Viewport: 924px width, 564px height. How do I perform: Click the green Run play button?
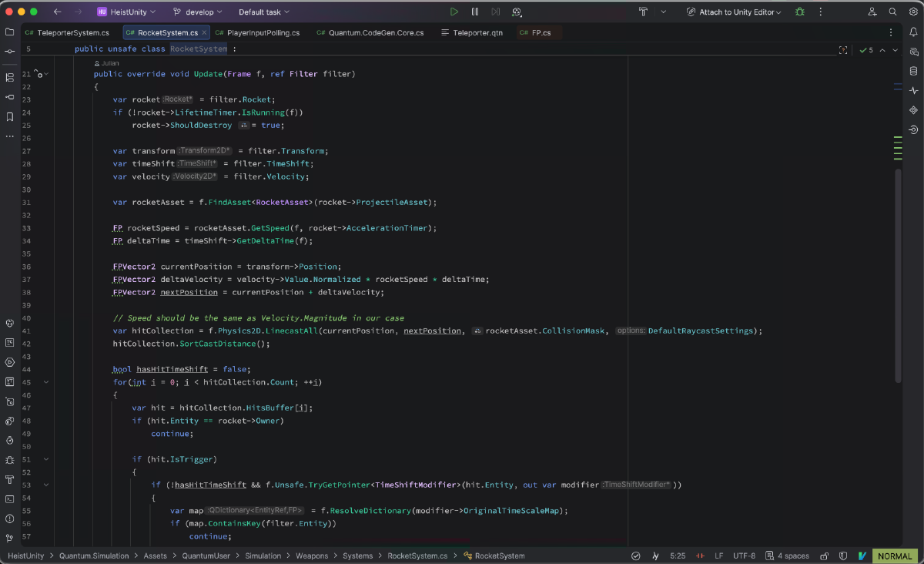(454, 12)
